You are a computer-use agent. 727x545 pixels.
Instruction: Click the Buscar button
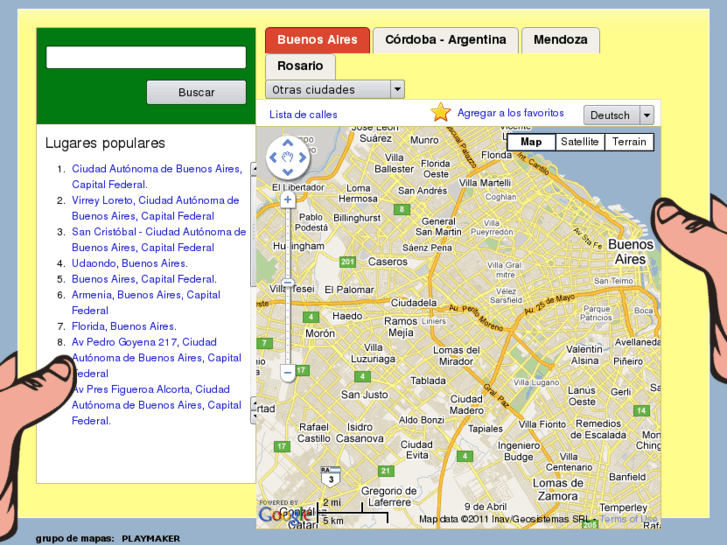point(197,92)
